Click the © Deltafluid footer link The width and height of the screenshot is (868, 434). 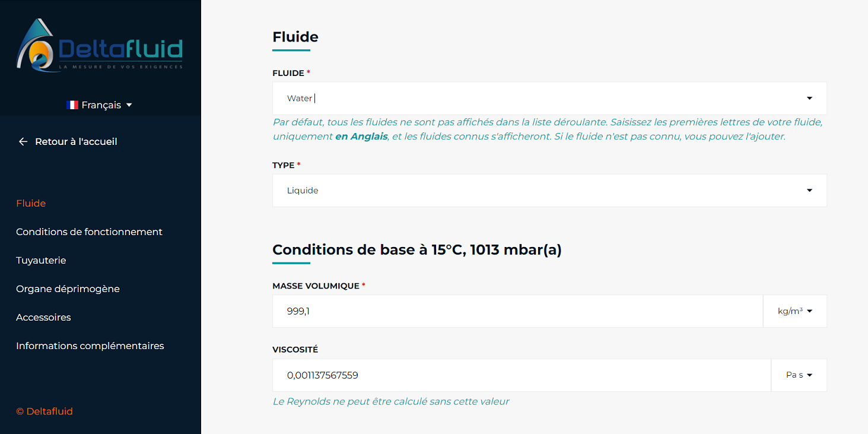(x=44, y=411)
